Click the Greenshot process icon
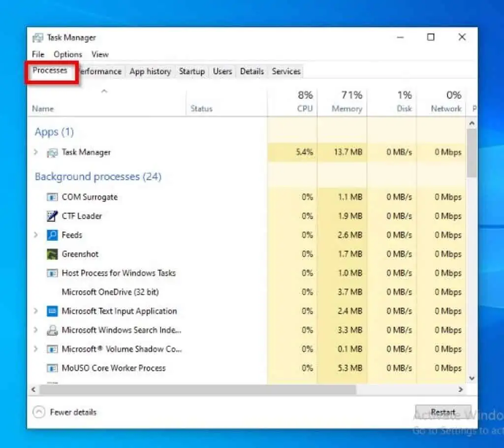Image resolution: width=504 pixels, height=448 pixels. pos(52,254)
